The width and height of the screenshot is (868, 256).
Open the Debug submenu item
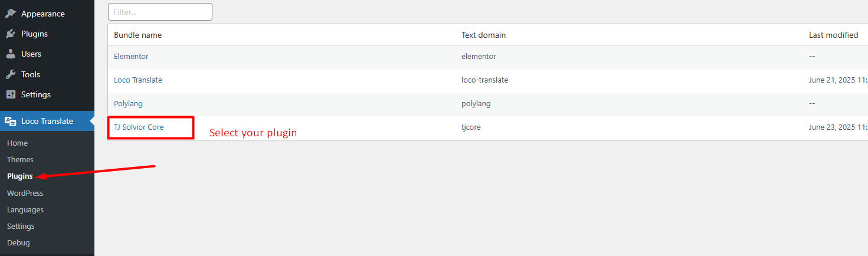pyautogui.click(x=18, y=243)
